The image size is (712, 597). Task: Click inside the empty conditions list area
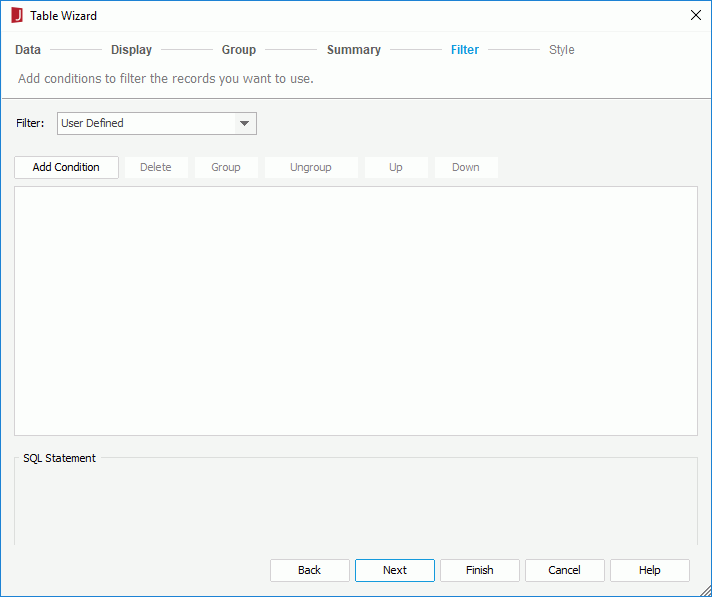click(356, 311)
